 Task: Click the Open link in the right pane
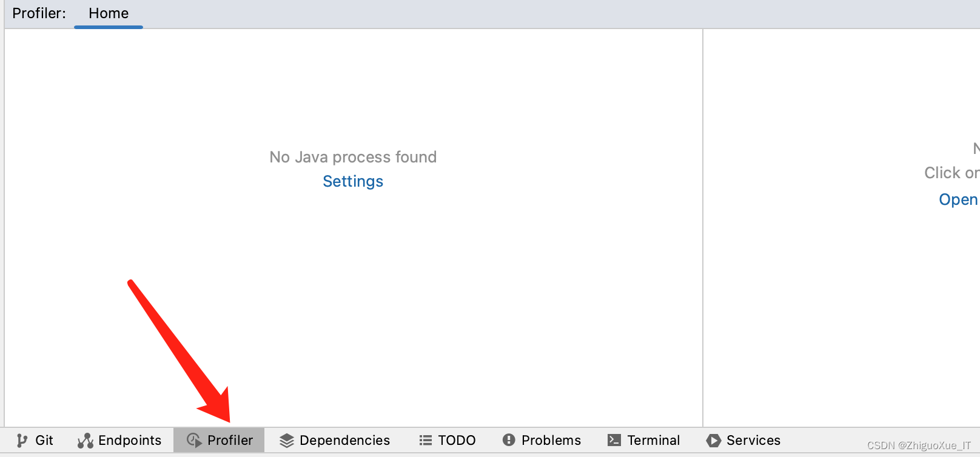click(x=958, y=199)
